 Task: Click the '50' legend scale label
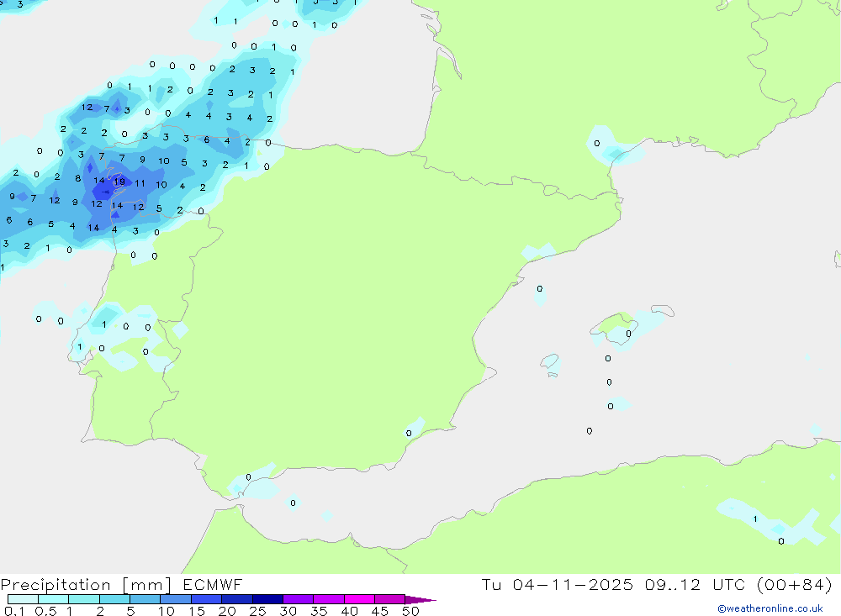pos(410,611)
